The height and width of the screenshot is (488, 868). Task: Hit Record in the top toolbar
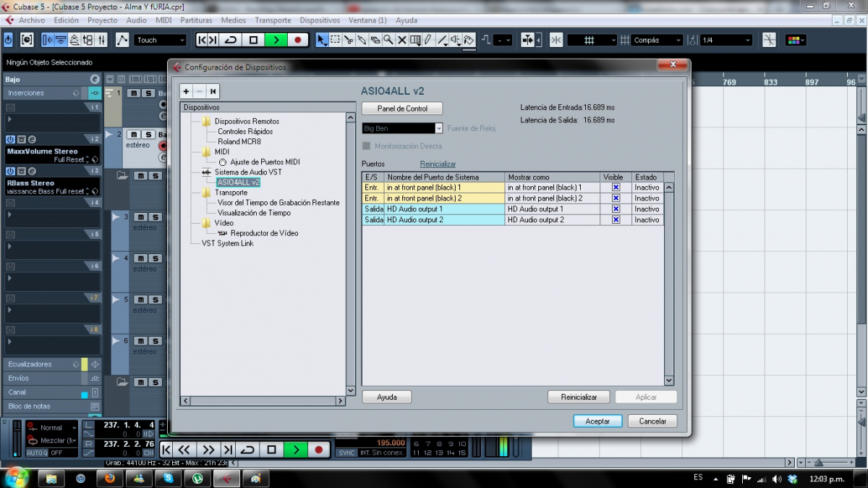pyautogui.click(x=297, y=40)
